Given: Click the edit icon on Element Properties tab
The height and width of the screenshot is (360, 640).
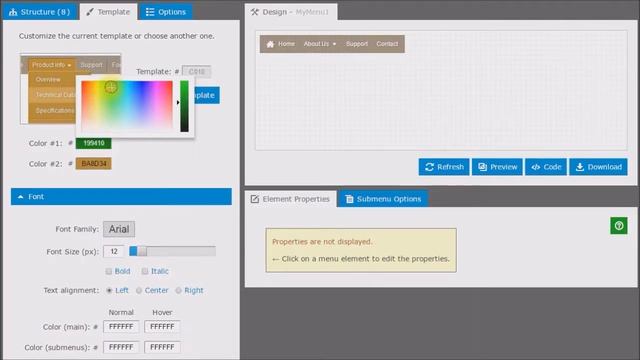Looking at the screenshot, I should tap(255, 199).
